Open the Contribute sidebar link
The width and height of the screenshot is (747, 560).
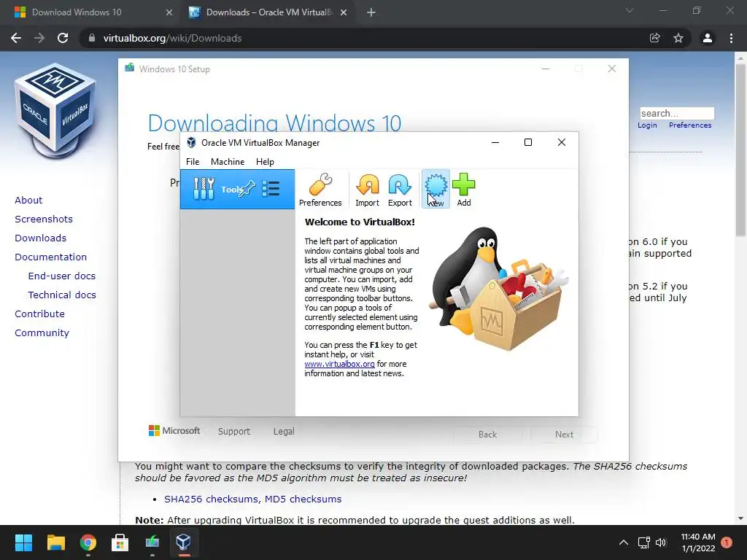[x=39, y=314]
